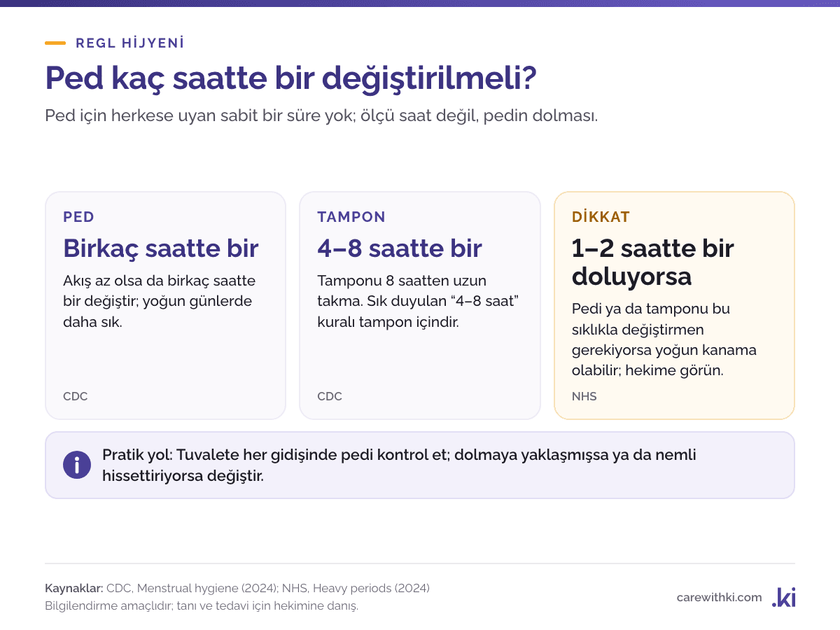Click the disclaimer 'Bilgilendirme amaçlıdır' line

coord(202,605)
